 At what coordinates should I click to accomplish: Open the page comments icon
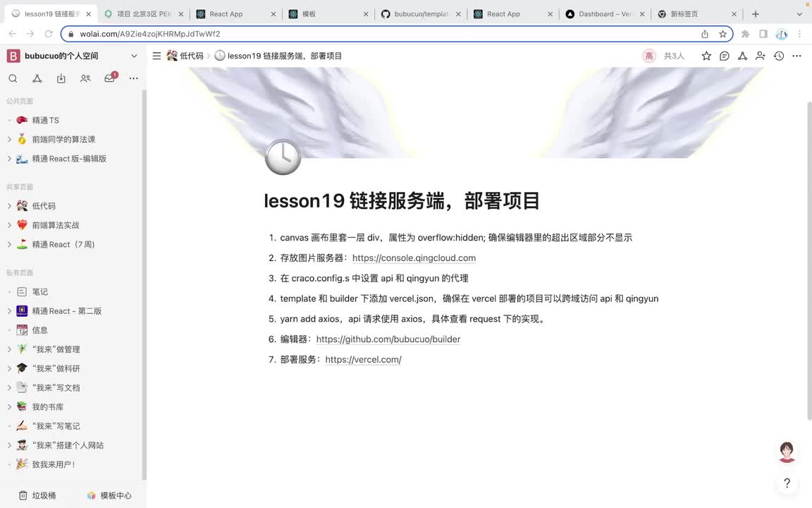click(x=725, y=56)
